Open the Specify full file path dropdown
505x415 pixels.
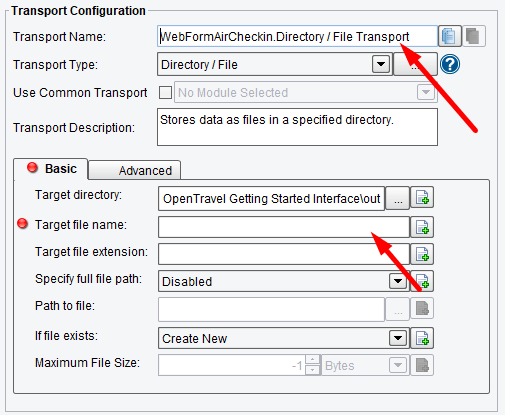click(398, 281)
